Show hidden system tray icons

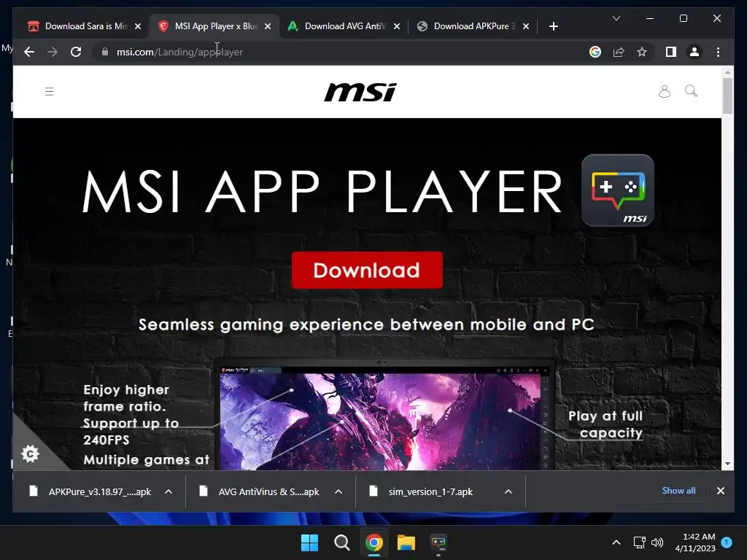pos(616,542)
